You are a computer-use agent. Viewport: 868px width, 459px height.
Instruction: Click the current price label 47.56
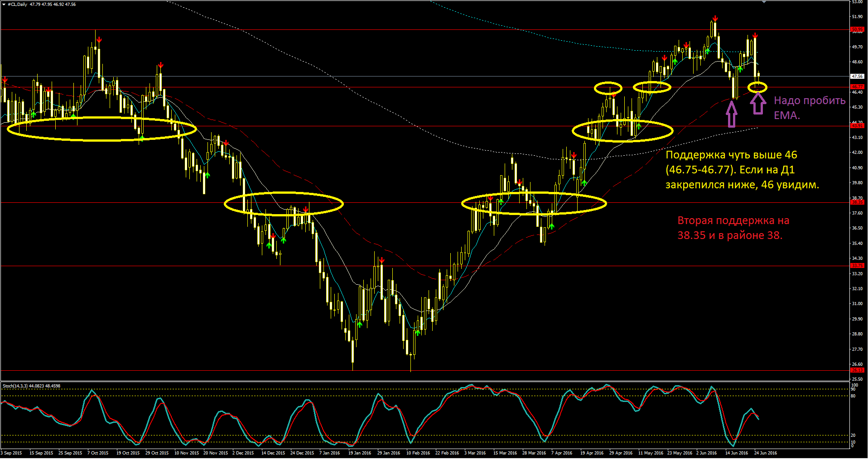pyautogui.click(x=857, y=76)
